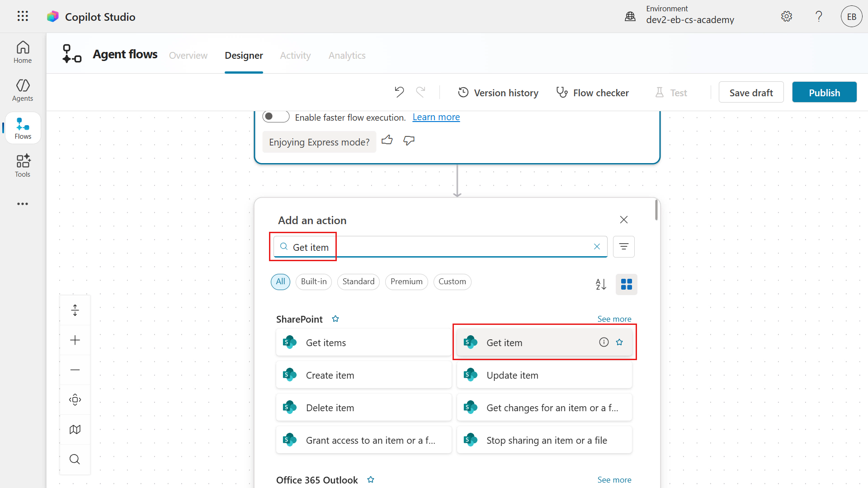Click the minimap icon on canvas controls
Viewport: 868px width, 488px height.
pos(75,429)
